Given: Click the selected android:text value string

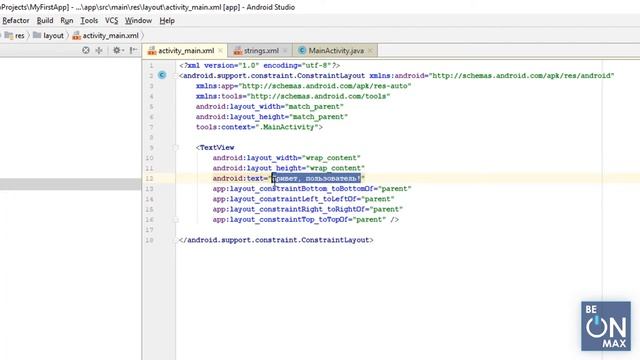Looking at the screenshot, I should 316,178.
